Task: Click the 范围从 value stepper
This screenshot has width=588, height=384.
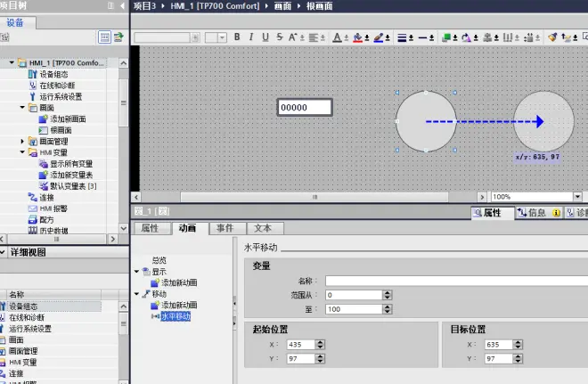Action: coord(388,295)
